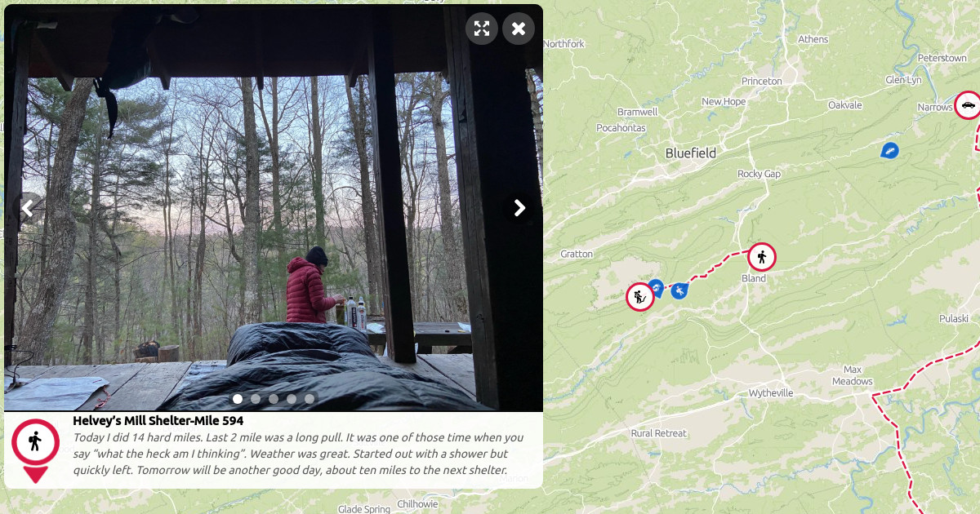Click Helvey's Mill Shelter-Mile 594 title
The height and width of the screenshot is (514, 980).
click(x=158, y=421)
